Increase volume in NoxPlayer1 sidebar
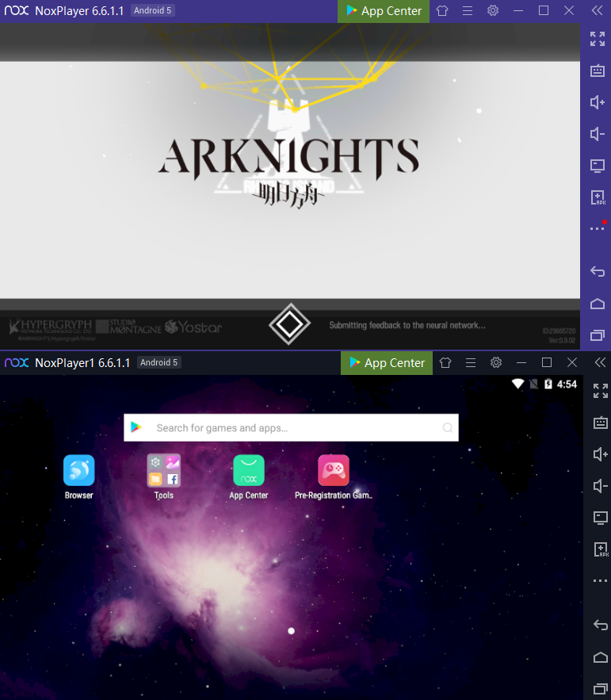 click(x=600, y=454)
